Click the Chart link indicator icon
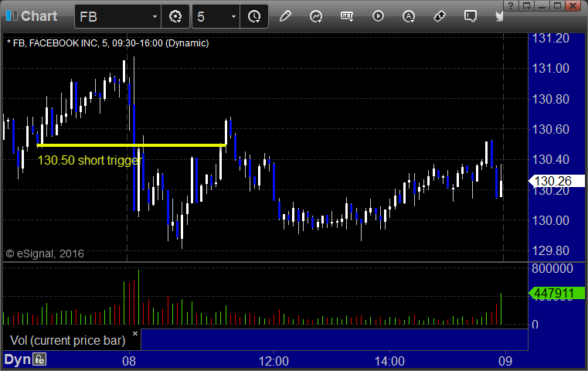The width and height of the screenshot is (588, 371). [12, 15]
